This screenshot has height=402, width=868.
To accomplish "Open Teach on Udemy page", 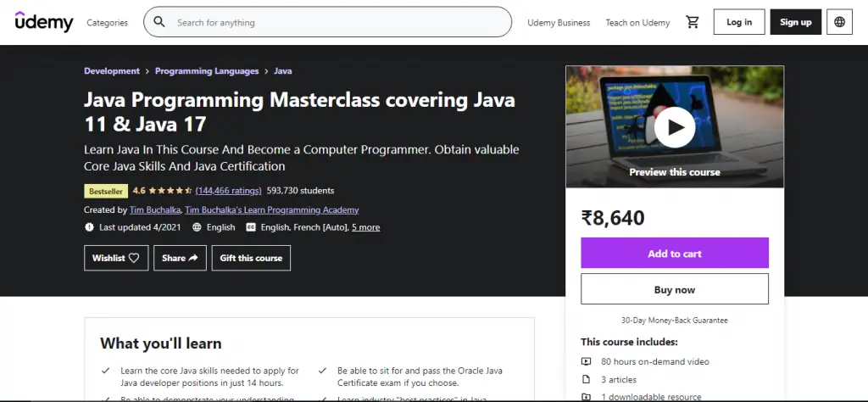I will click(637, 23).
